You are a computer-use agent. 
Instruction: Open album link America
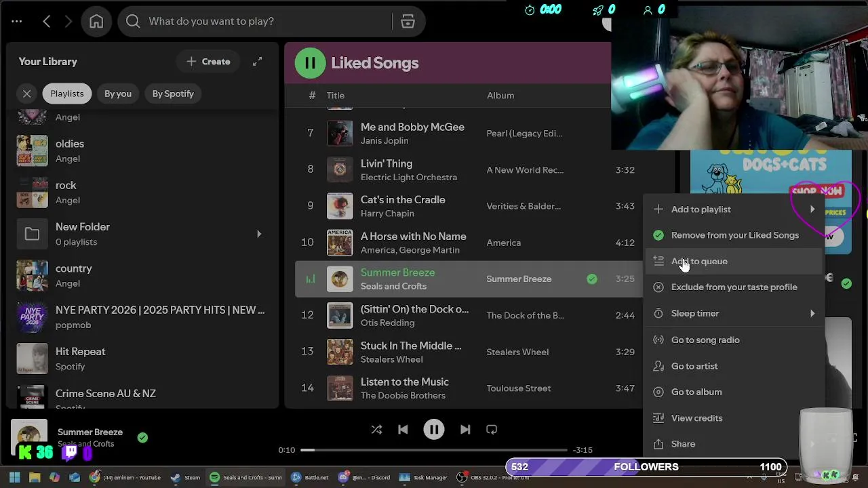tap(504, 243)
